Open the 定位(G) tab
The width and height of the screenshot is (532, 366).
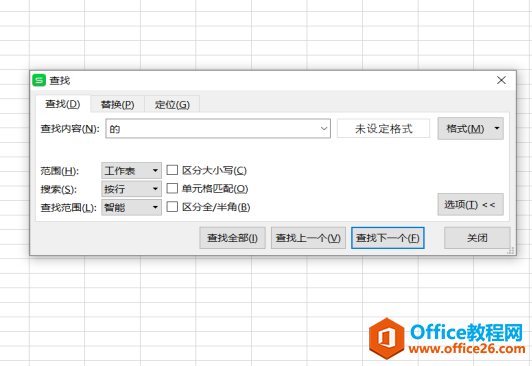(x=172, y=104)
